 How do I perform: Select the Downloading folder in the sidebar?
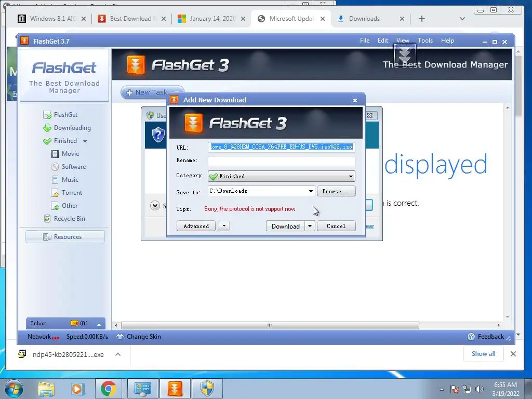[x=67, y=128]
